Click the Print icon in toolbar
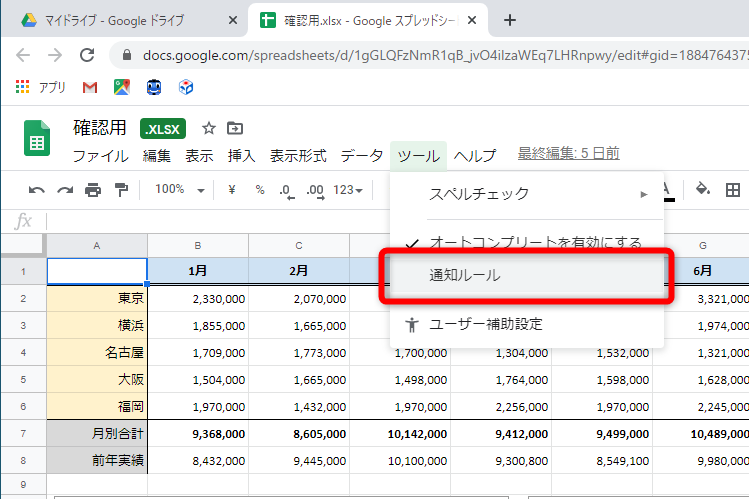The height and width of the screenshot is (499, 749). [x=93, y=190]
